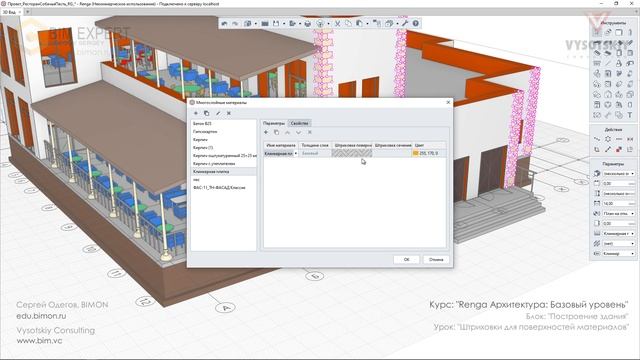640x360 pixels.
Task: Click the orange color swatch in layer row
Action: point(416,153)
